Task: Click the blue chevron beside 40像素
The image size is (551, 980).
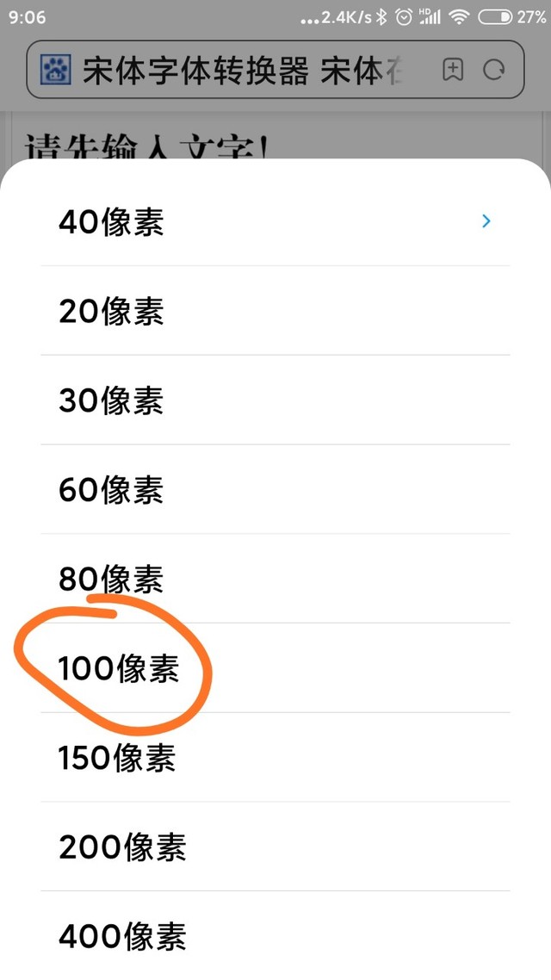Action: 486,222
